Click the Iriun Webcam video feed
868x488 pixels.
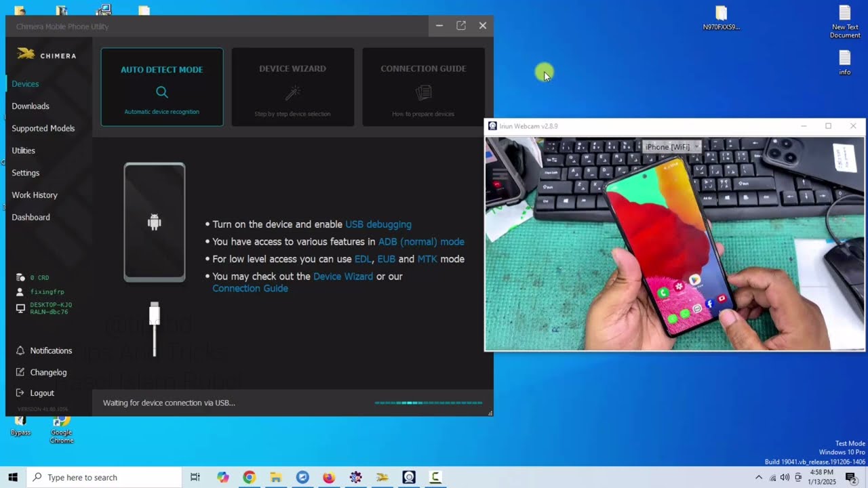(x=675, y=244)
